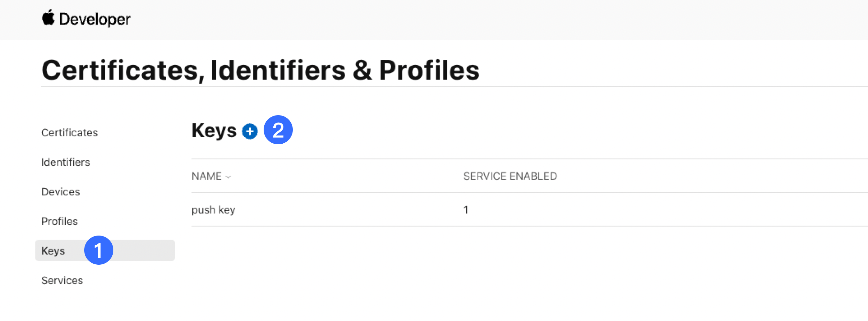Click the empty gray top header bar

pos(472,19)
